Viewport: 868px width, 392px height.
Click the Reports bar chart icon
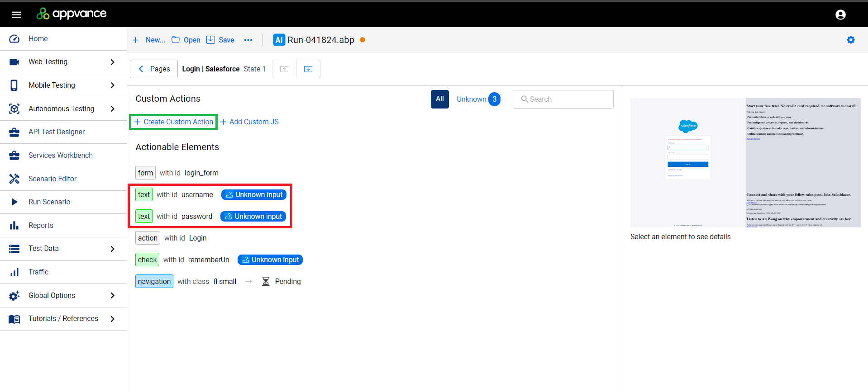[14, 225]
